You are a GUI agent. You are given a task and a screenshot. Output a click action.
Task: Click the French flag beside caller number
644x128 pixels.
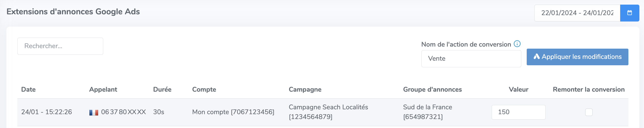[x=94, y=112]
